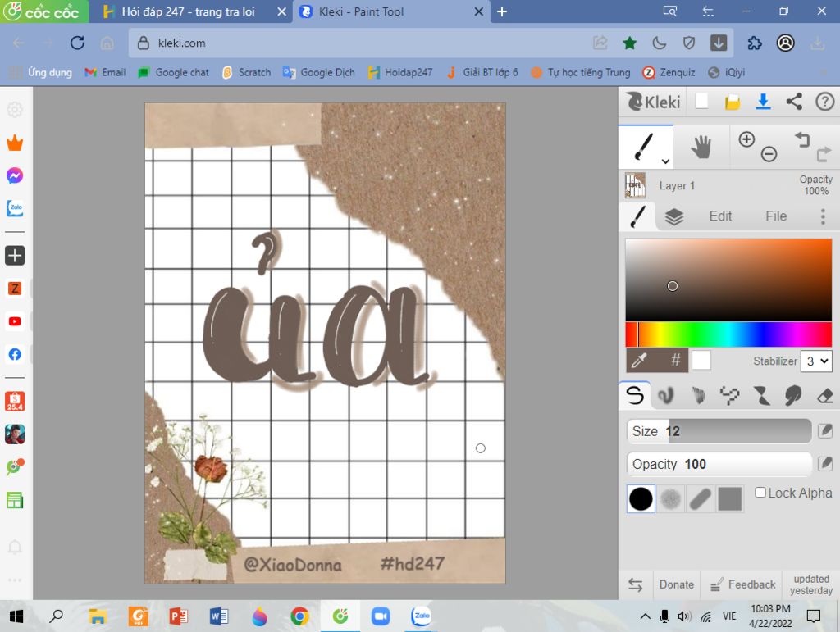The width and height of the screenshot is (840, 632).
Task: Toggle pressure sensitivity for Opacity
Action: (825, 463)
